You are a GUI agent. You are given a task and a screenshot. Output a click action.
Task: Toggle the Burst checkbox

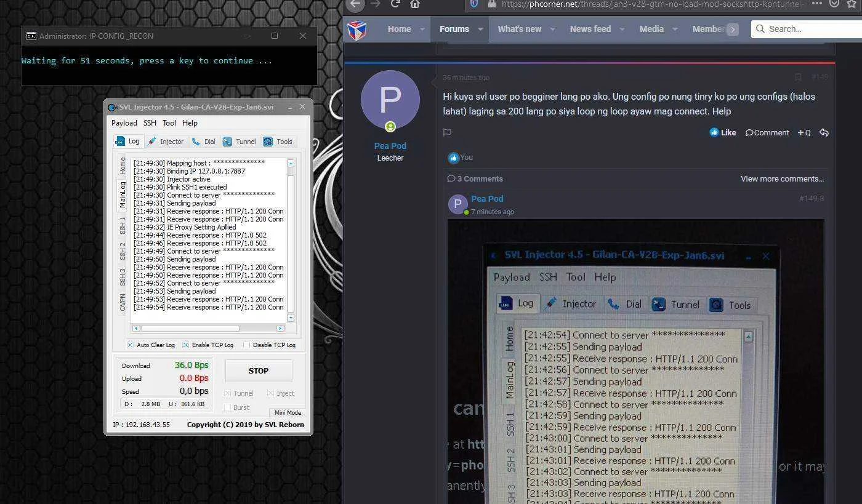[x=227, y=407]
